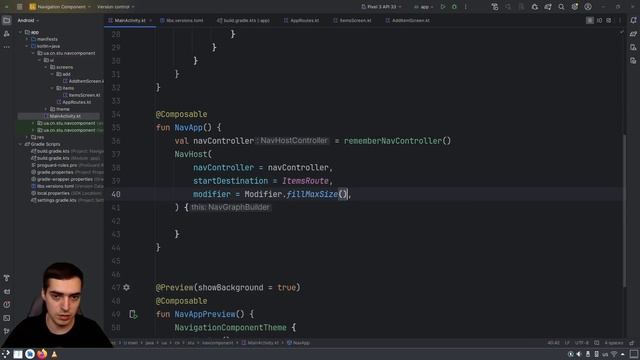Image resolution: width=640 pixels, height=360 pixels.
Task: Open the Version Control left sidebar icon
Action: point(7,331)
